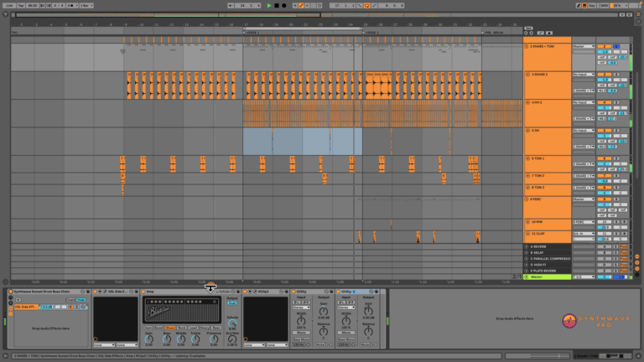Turn off the KClip3 device activator
The image size is (644, 362).
click(x=245, y=292)
